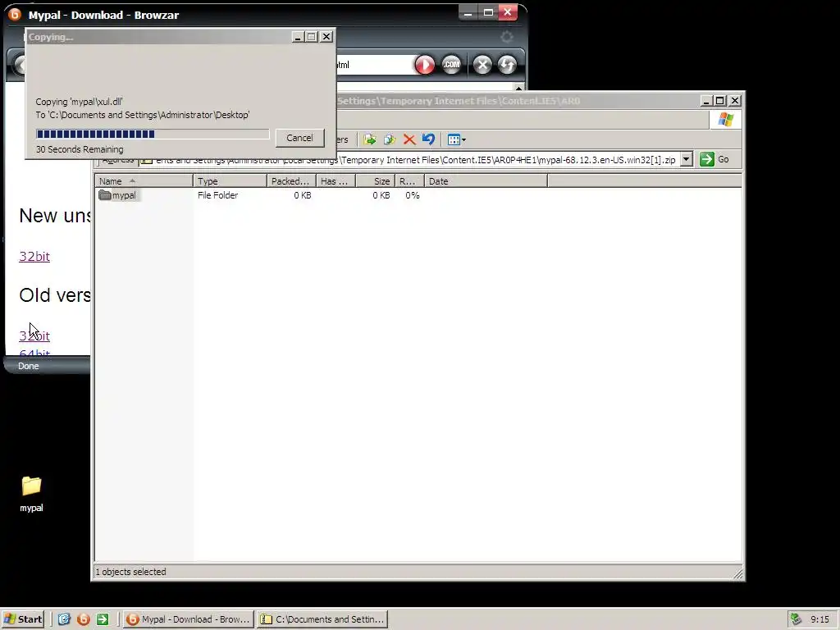Click the blue Undo arrow toolbar icon
This screenshot has width=840, height=630.
[x=428, y=139]
